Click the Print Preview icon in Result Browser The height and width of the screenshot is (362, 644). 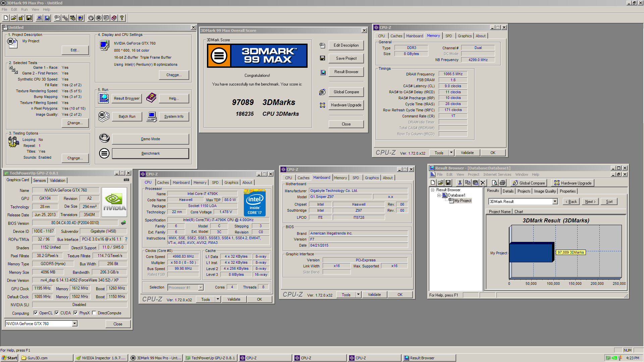494,183
